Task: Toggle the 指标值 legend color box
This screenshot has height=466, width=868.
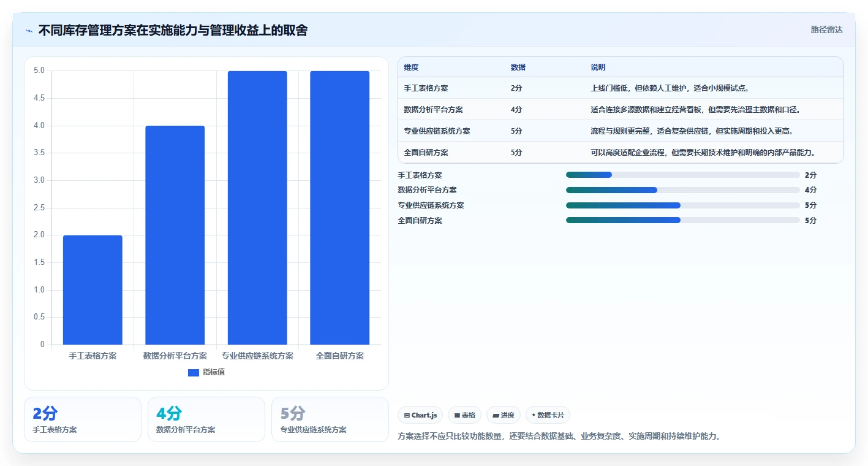Action: [x=193, y=372]
